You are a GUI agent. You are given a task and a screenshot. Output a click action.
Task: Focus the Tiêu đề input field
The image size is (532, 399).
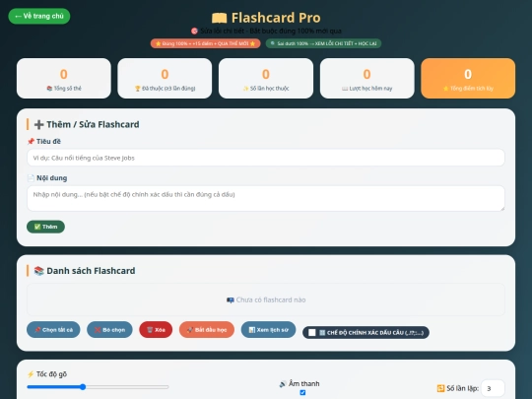(x=266, y=158)
